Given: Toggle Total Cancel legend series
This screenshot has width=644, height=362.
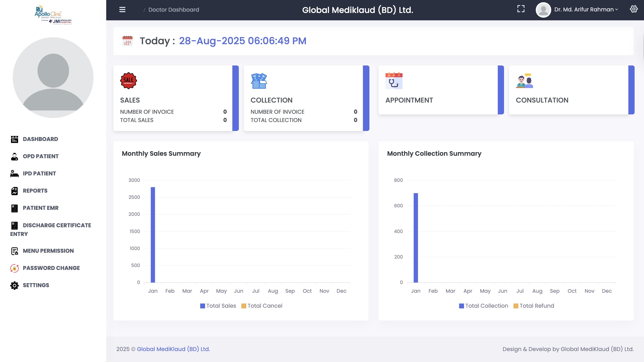Looking at the screenshot, I should (262, 306).
